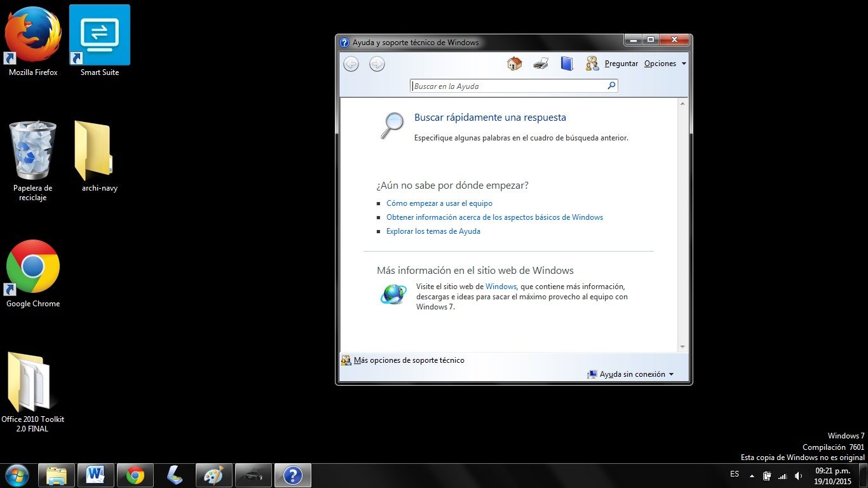Click the Help taskbar button with question mark

[x=293, y=475]
